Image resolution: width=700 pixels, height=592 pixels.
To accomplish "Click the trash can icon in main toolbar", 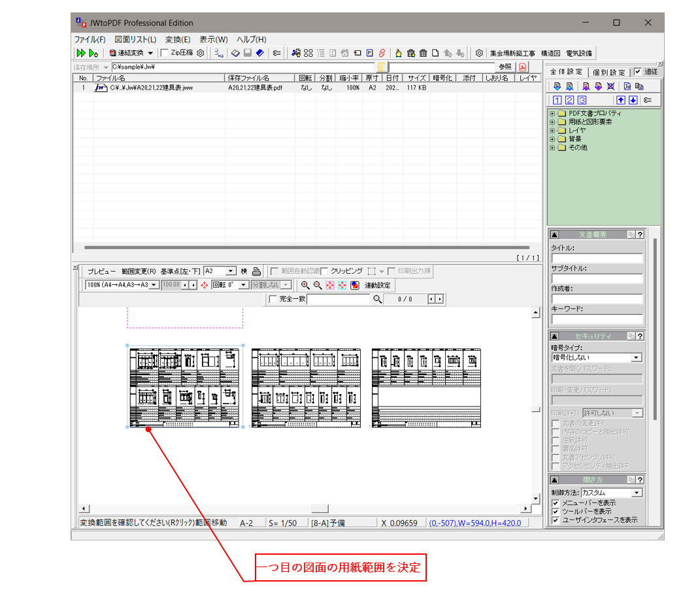I will point(423,53).
